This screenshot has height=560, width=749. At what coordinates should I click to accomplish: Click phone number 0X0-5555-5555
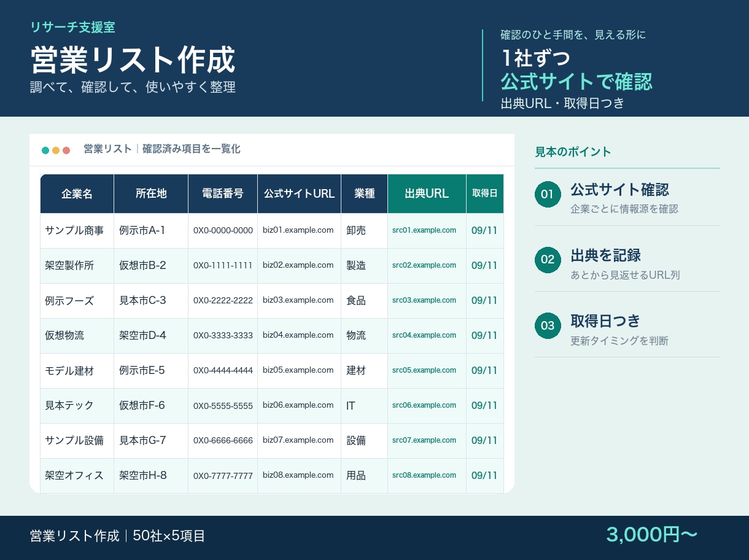pyautogui.click(x=223, y=406)
